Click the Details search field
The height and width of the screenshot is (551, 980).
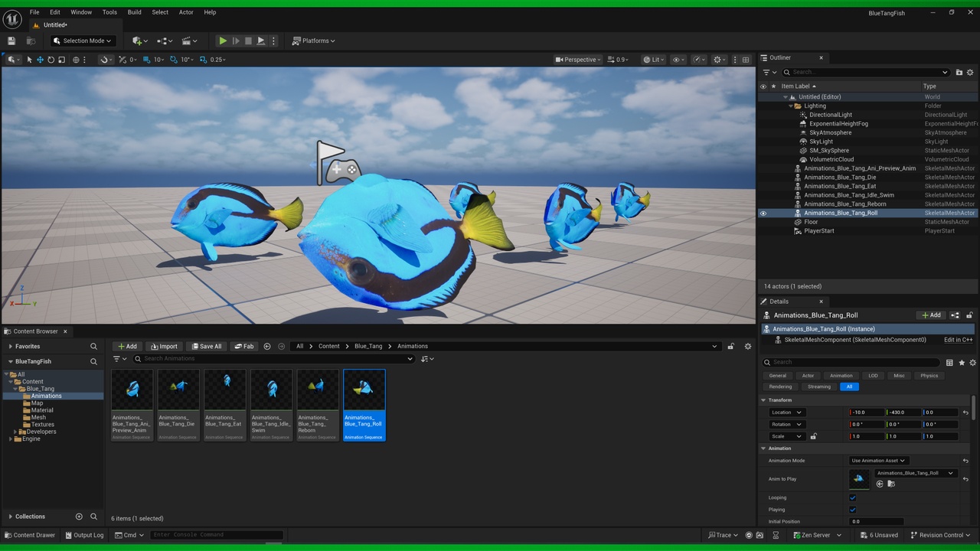tap(851, 362)
